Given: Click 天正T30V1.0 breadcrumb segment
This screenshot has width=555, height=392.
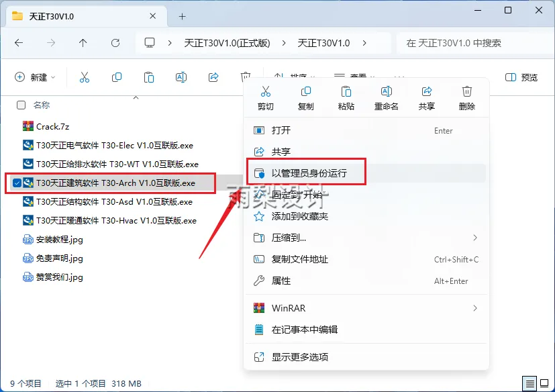Looking at the screenshot, I should 323,43.
